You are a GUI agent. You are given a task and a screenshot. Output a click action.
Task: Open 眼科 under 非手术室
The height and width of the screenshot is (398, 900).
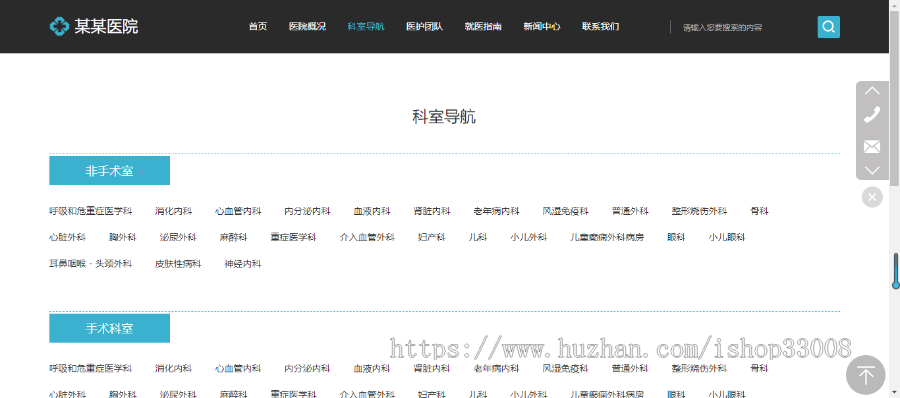point(676,237)
